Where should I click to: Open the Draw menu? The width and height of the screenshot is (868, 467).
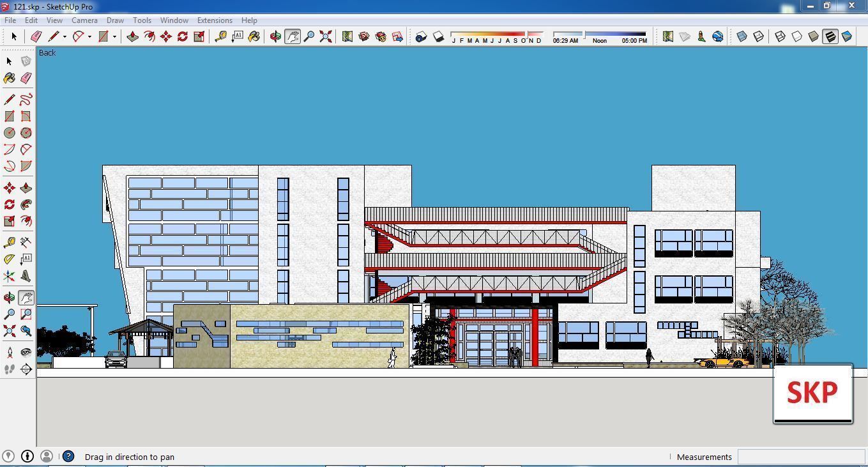[x=115, y=20]
